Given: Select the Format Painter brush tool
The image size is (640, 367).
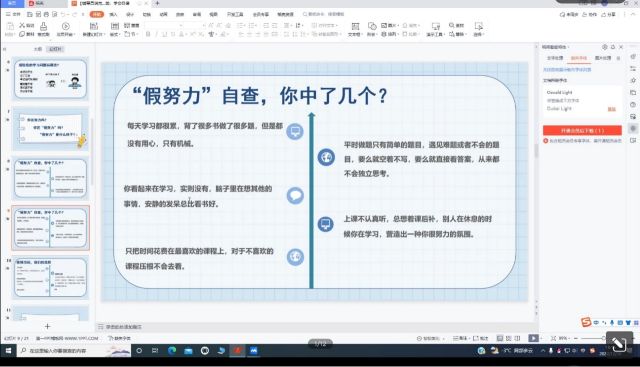Looking at the screenshot, I should click(43, 27).
